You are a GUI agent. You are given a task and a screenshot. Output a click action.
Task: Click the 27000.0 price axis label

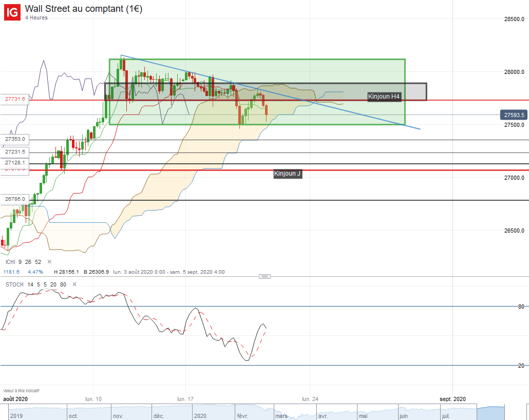[514, 178]
